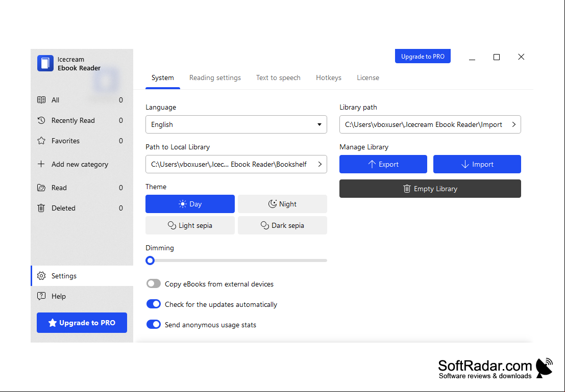565x392 pixels.
Task: Click the Icecream Ebook Reader logo icon
Action: (x=45, y=63)
